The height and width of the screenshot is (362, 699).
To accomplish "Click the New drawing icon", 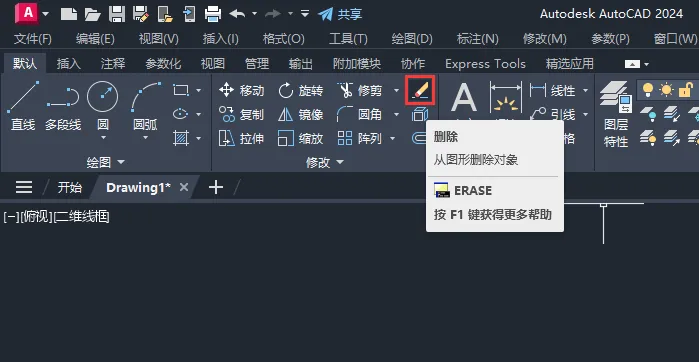I will 69,14.
